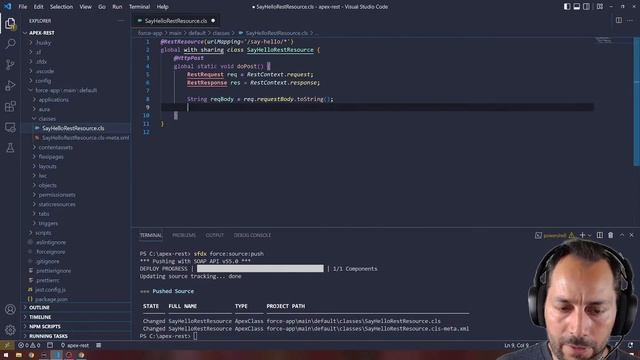The width and height of the screenshot is (640, 360).
Task: Collapse the classes folder
Action: tap(47, 119)
